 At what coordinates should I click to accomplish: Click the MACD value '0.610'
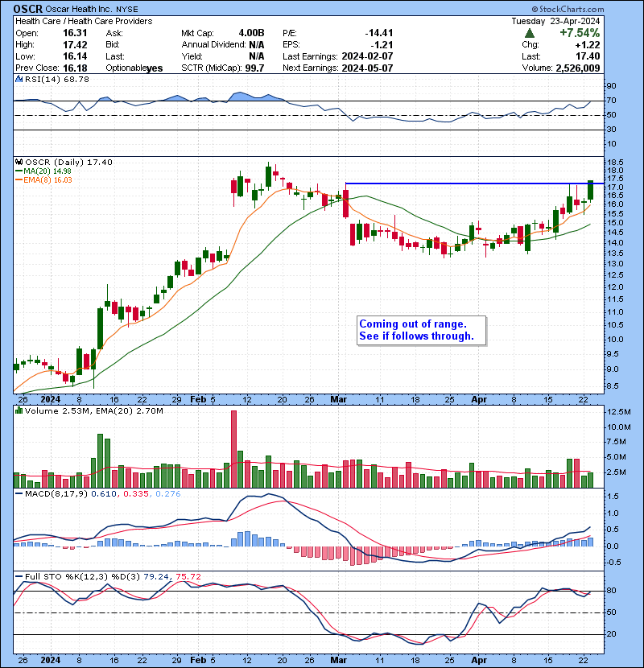click(x=104, y=494)
